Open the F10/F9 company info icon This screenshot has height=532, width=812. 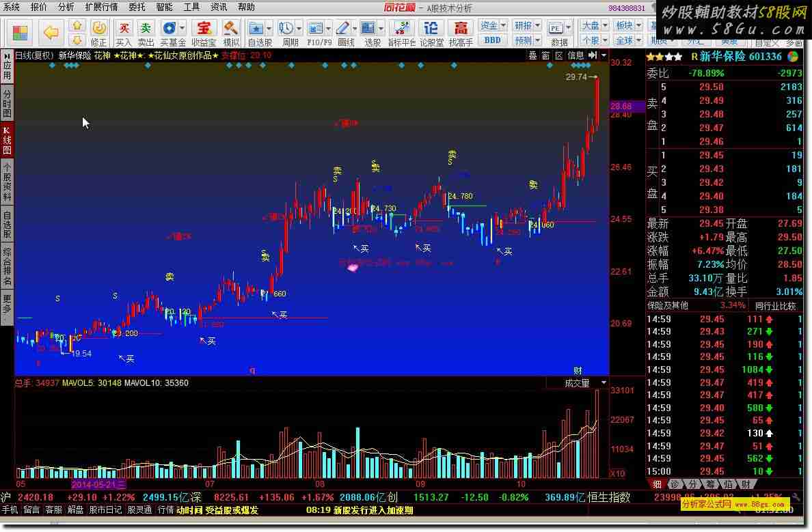315,29
